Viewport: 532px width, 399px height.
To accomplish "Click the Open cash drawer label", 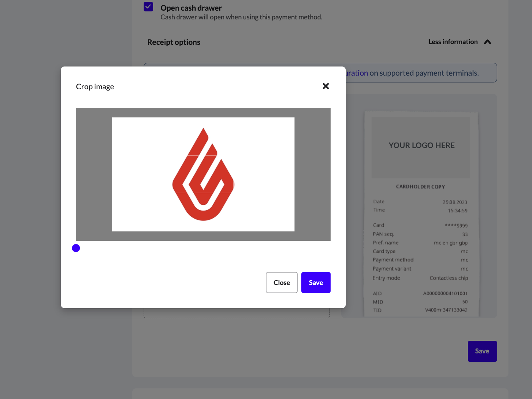I will [x=191, y=8].
